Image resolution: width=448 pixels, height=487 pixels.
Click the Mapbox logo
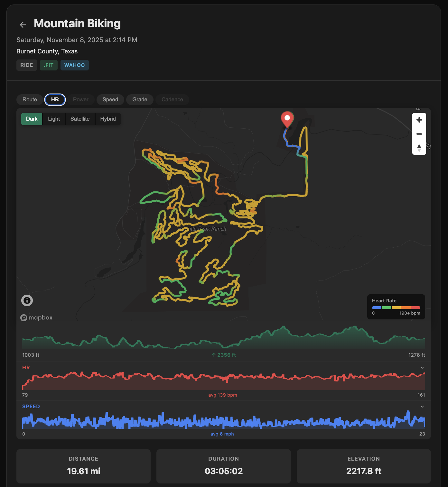point(36,317)
